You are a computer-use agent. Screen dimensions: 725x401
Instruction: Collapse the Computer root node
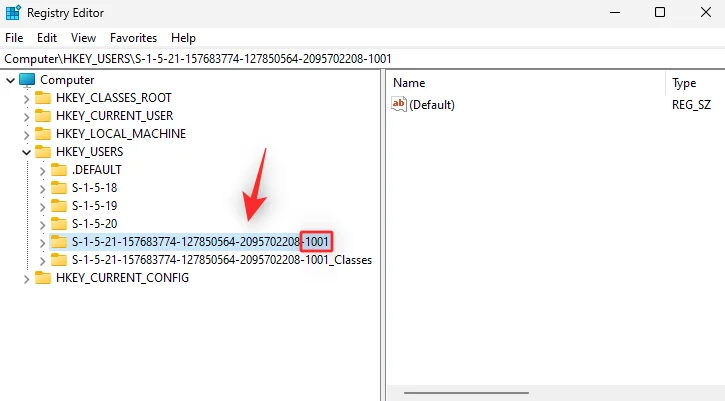point(10,80)
